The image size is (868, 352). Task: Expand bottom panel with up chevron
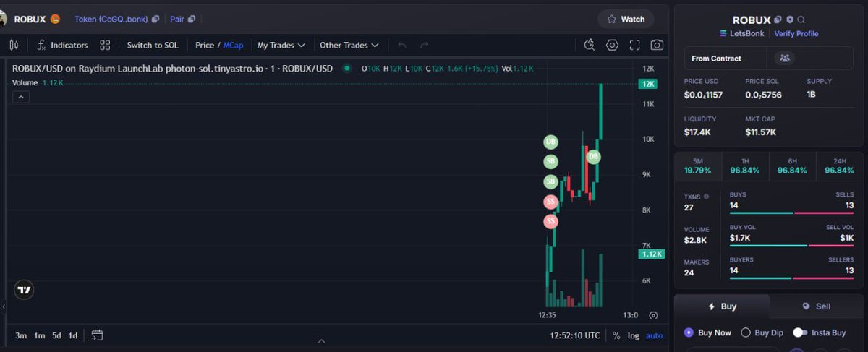tap(322, 341)
